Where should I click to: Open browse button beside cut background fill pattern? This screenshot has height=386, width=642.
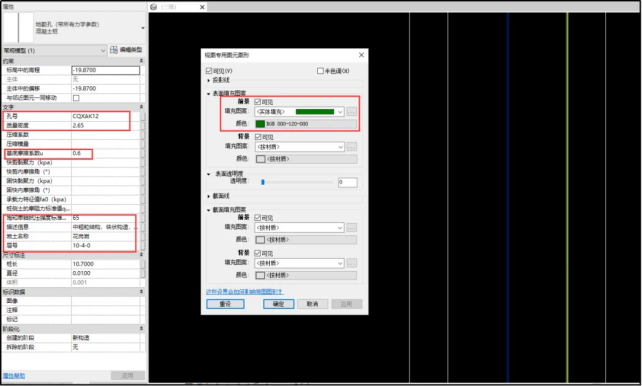coord(351,263)
